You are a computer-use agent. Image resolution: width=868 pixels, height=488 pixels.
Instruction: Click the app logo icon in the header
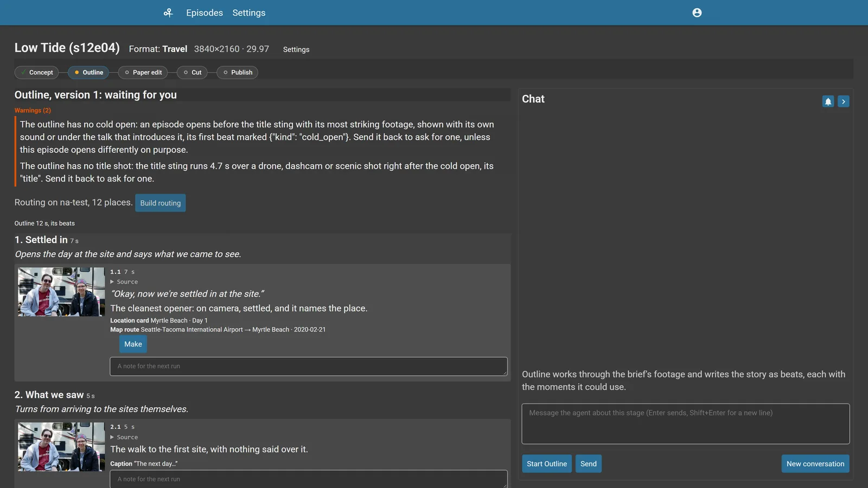point(168,12)
